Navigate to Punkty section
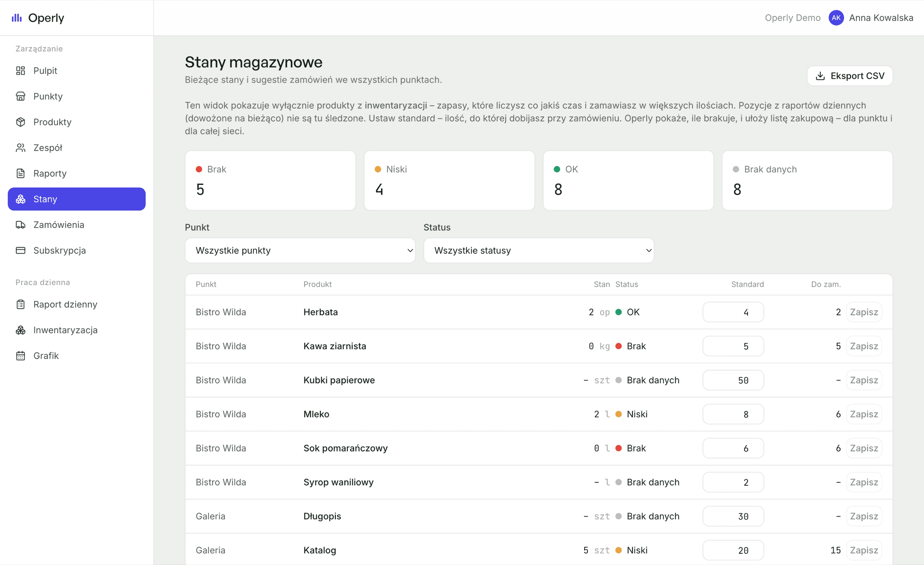This screenshot has width=924, height=565. [x=77, y=96]
